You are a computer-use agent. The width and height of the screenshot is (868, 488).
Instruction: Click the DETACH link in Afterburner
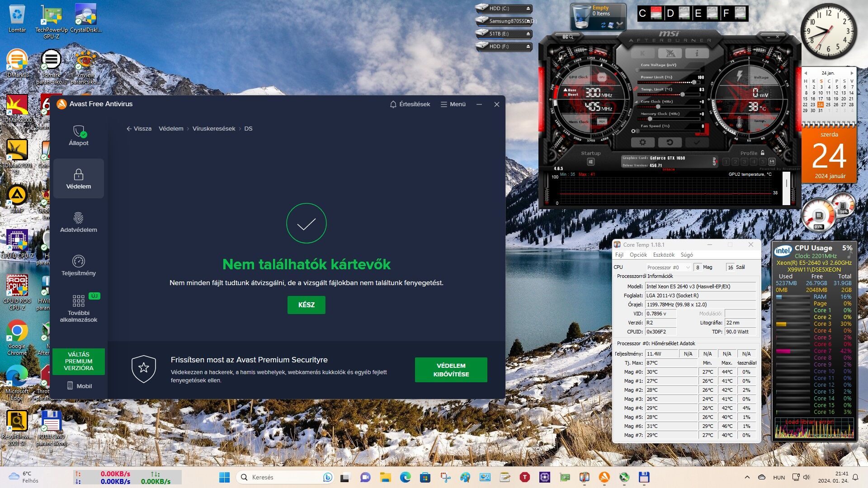[x=669, y=170]
